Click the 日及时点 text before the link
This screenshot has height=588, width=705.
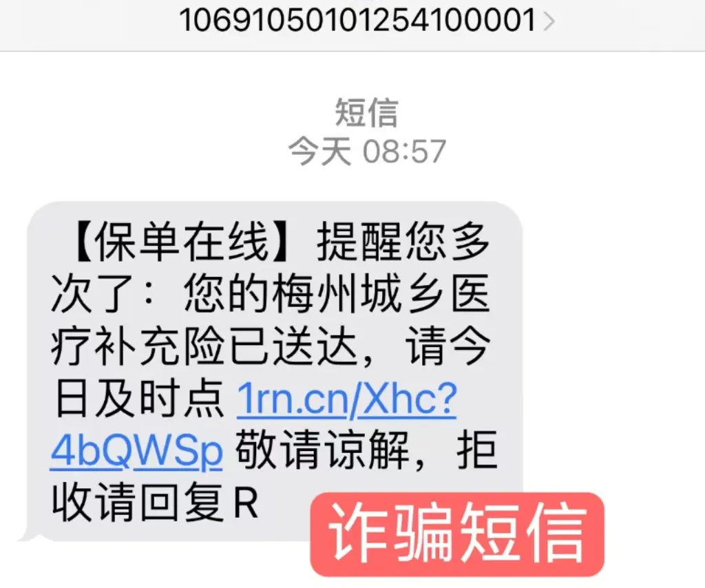pos(138,398)
